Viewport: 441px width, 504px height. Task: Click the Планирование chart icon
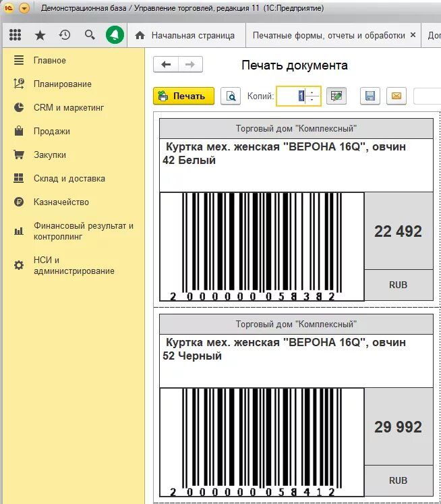(19, 84)
